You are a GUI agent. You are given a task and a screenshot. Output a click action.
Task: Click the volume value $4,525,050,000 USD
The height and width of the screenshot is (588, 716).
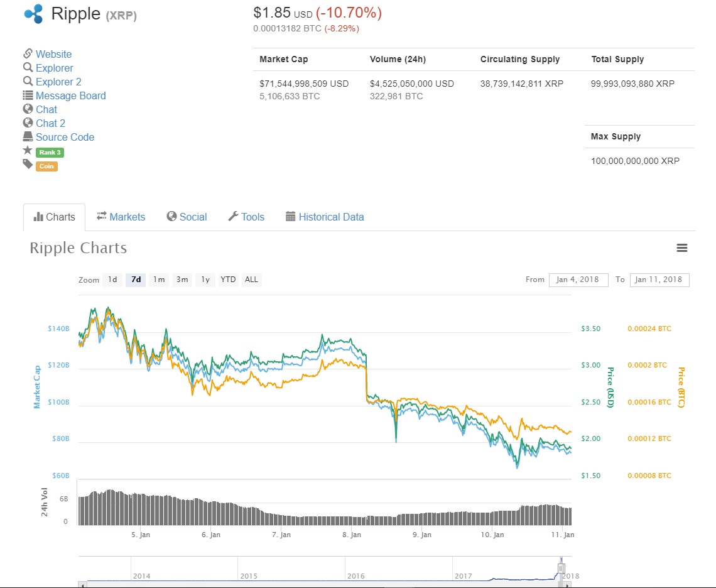pos(412,84)
